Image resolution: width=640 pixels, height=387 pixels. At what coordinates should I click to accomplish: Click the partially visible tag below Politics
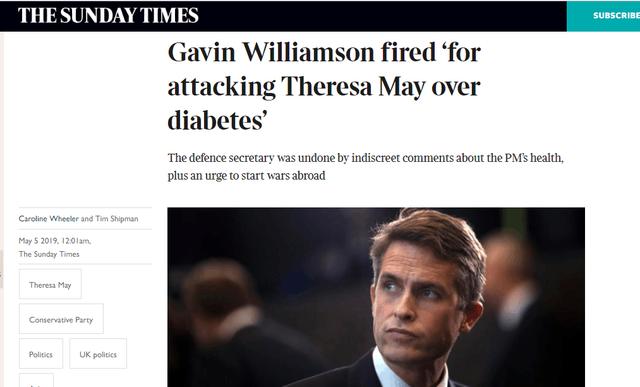point(36,380)
